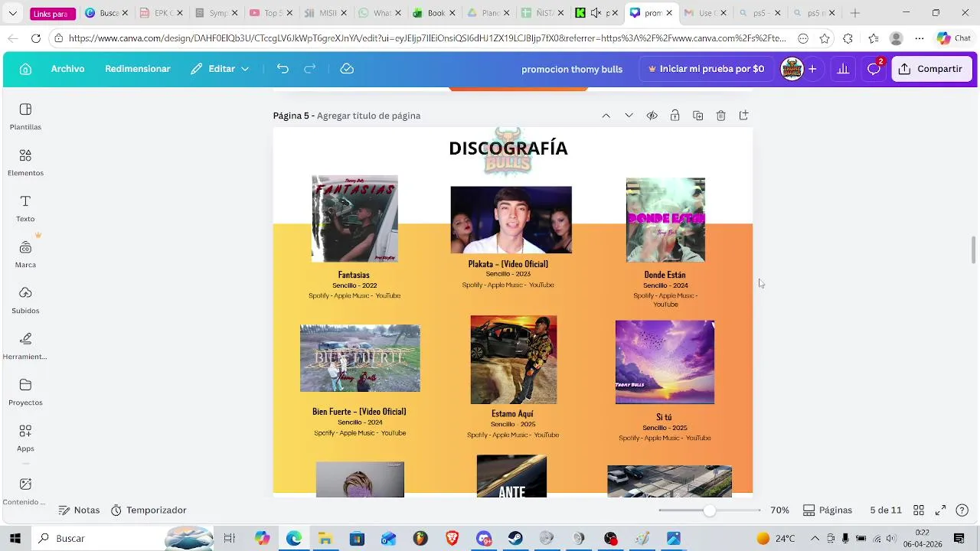Open Subidos uploads panel
The height and width of the screenshot is (551, 980).
(25, 301)
